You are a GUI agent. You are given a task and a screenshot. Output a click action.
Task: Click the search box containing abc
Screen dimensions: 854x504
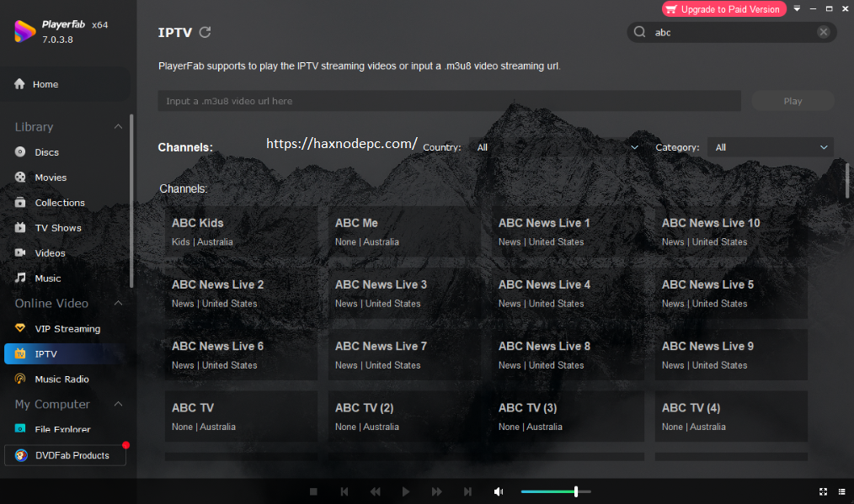[x=731, y=32]
